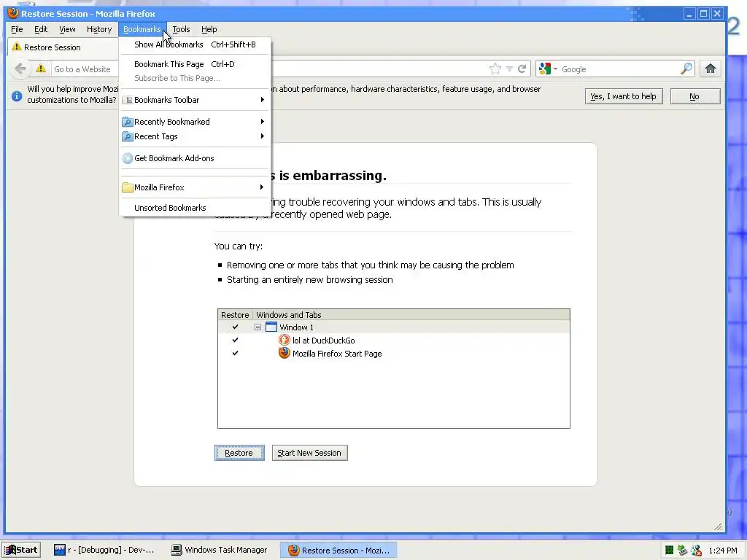Open the View menu

coord(67,29)
